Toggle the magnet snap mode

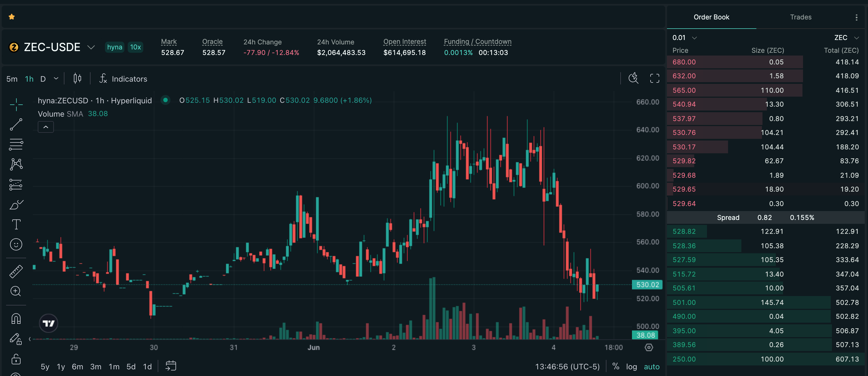[16, 319]
